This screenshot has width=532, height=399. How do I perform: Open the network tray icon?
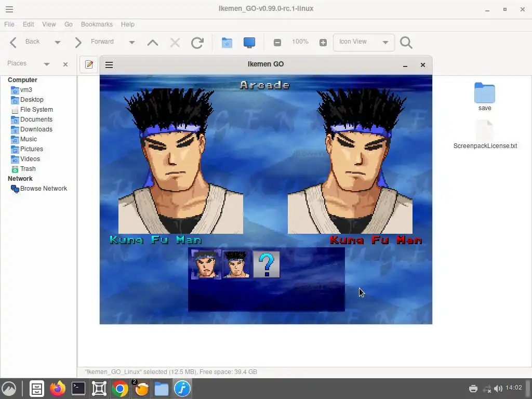pyautogui.click(x=487, y=389)
